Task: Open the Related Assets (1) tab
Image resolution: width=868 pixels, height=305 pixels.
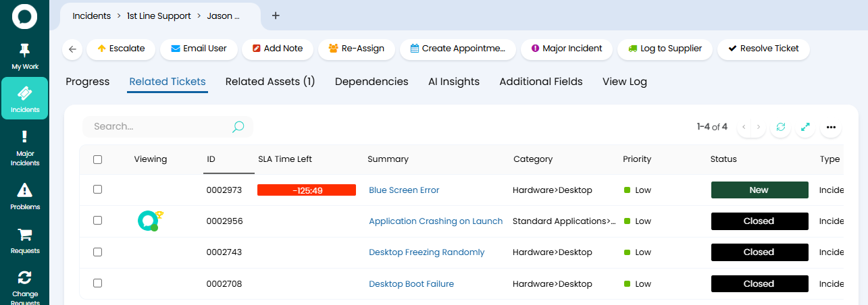Action: [270, 82]
